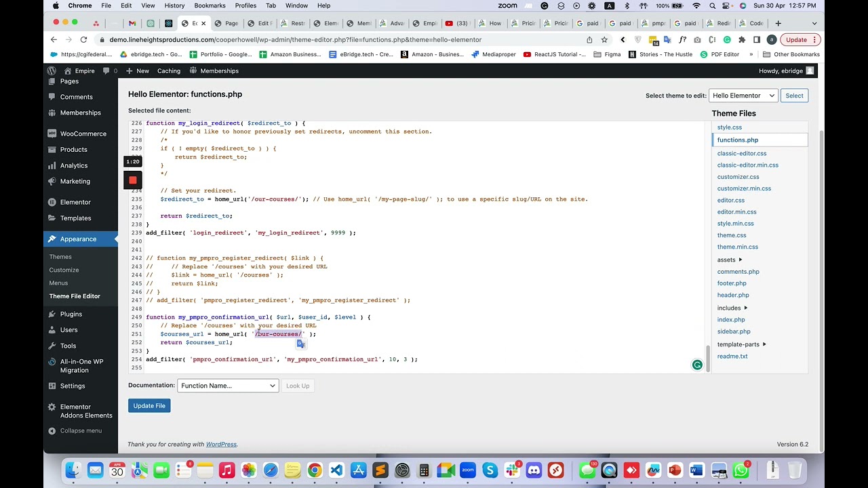Go to Customize submenu
Screen dimensions: 868x488
click(x=64, y=270)
